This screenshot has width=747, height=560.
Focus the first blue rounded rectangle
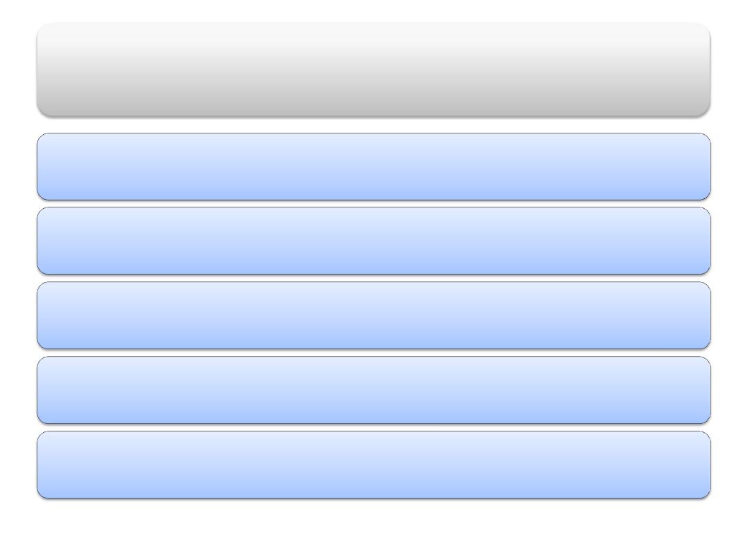pos(373,167)
